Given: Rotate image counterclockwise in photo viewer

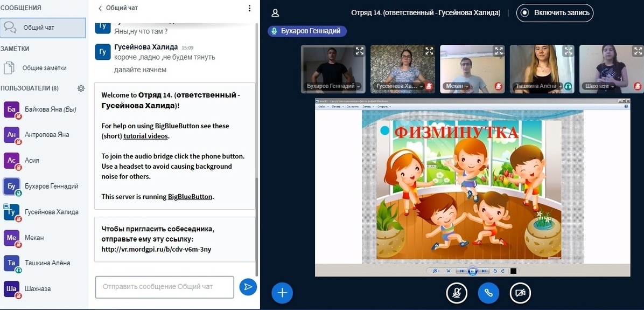Looking at the screenshot, I should 495,271.
